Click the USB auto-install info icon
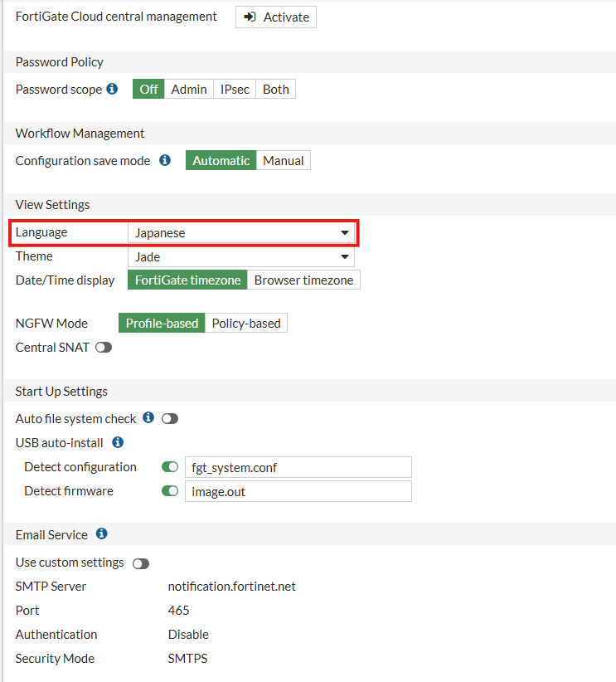 click(x=118, y=442)
